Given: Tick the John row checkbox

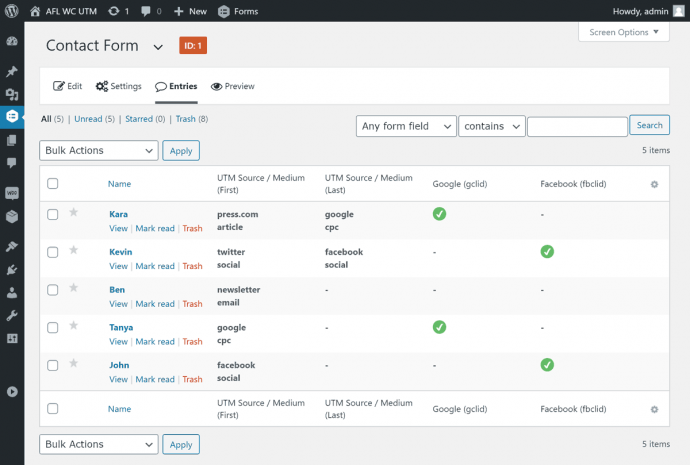Looking at the screenshot, I should coord(52,365).
